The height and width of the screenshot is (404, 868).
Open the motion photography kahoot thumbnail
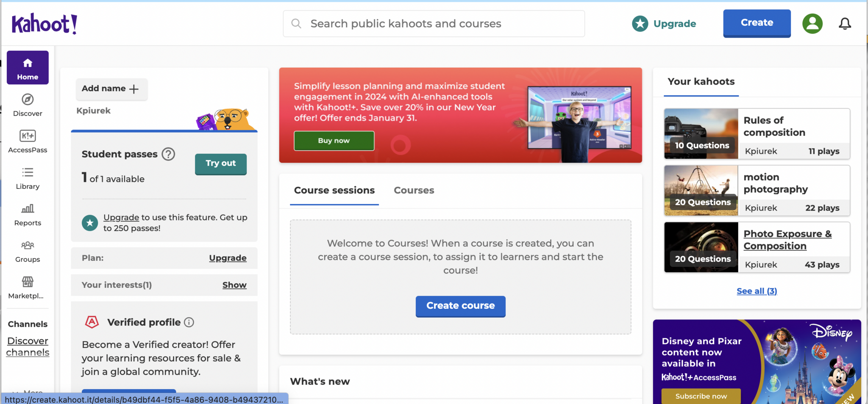(x=701, y=191)
